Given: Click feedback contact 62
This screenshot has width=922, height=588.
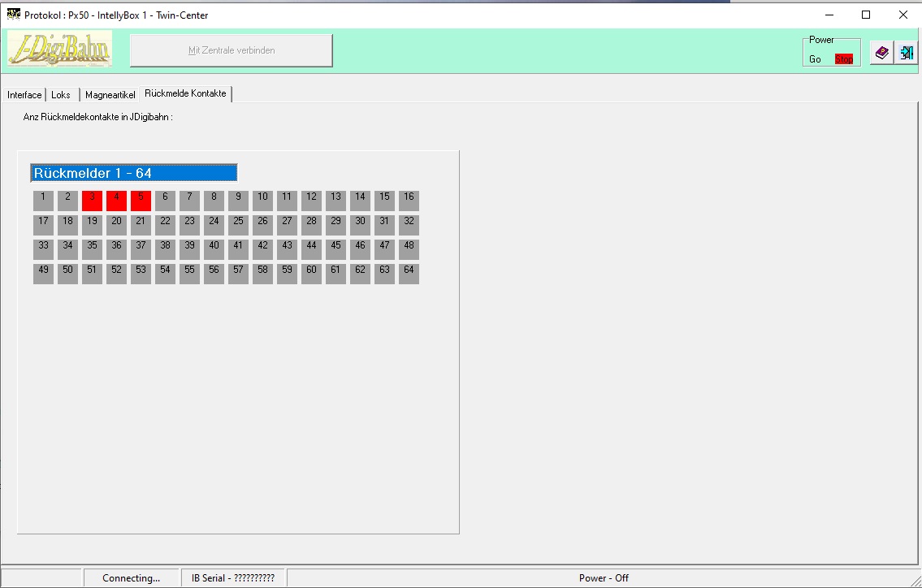Looking at the screenshot, I should click(x=360, y=274).
